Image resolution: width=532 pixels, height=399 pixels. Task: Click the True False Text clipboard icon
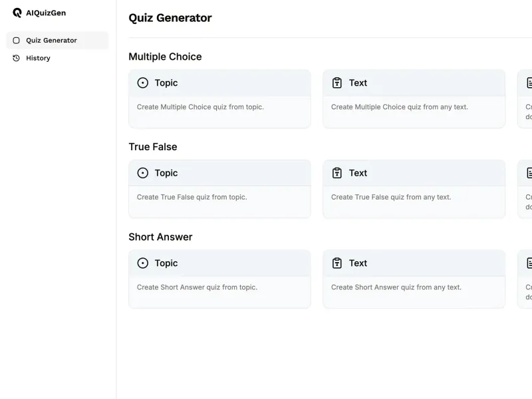(x=337, y=173)
